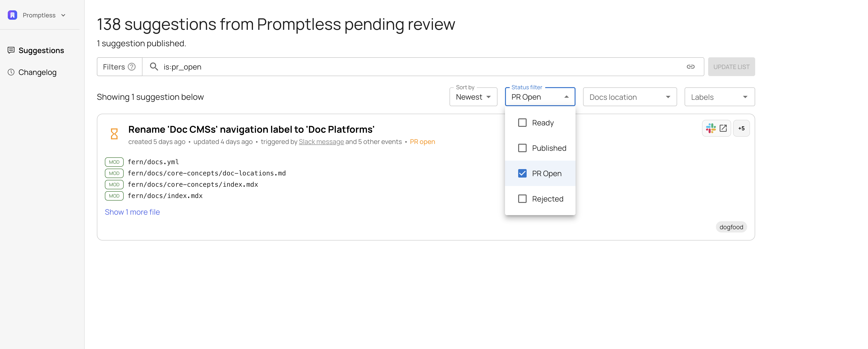Click the hourglass status icon on the suggestion
868x349 pixels.
[x=114, y=134]
